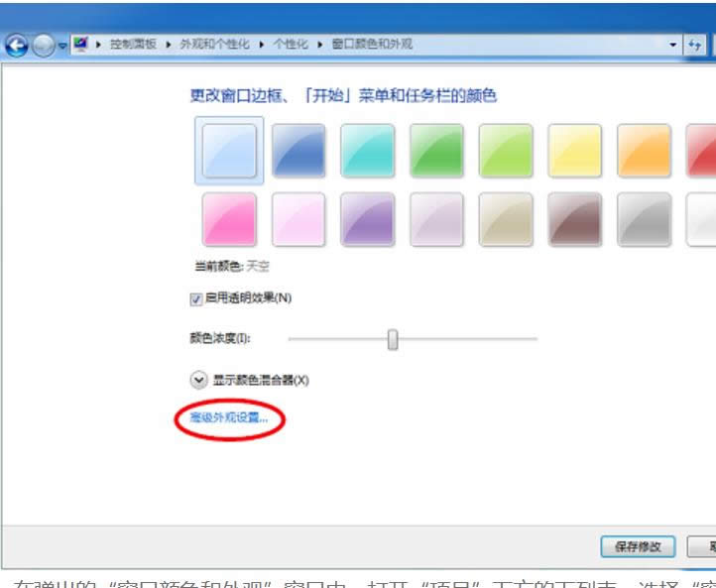The width and height of the screenshot is (716, 588).
Task: Refresh the address bar
Action: point(694,45)
